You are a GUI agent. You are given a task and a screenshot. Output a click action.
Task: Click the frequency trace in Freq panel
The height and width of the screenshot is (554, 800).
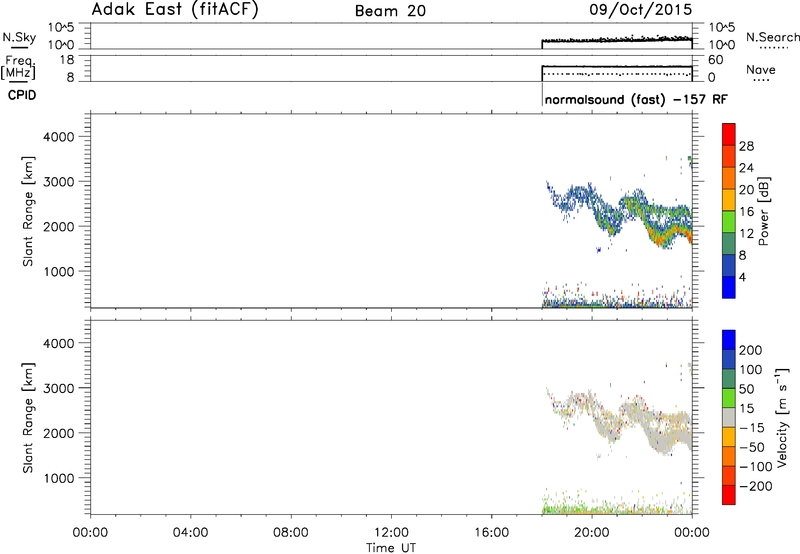[x=617, y=66]
